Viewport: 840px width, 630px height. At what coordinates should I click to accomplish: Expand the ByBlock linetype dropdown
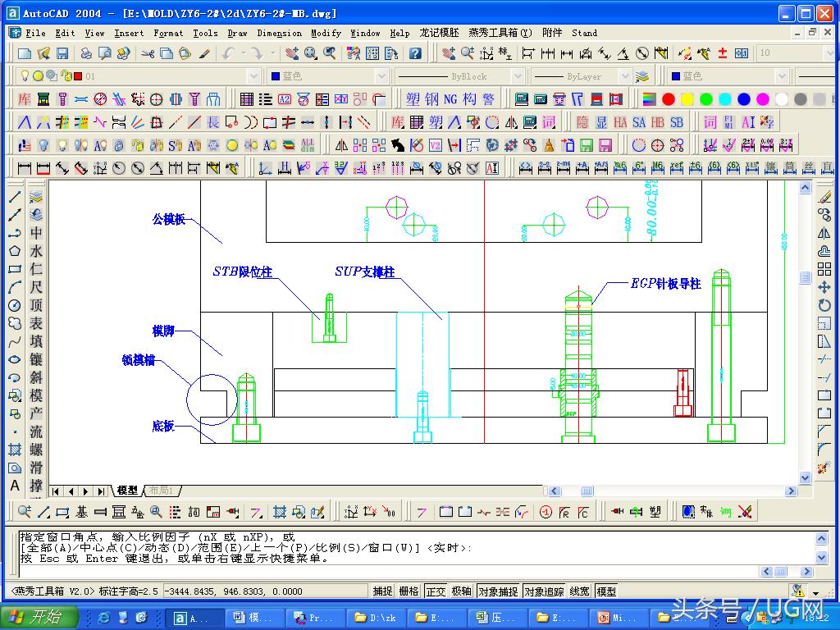[518, 76]
